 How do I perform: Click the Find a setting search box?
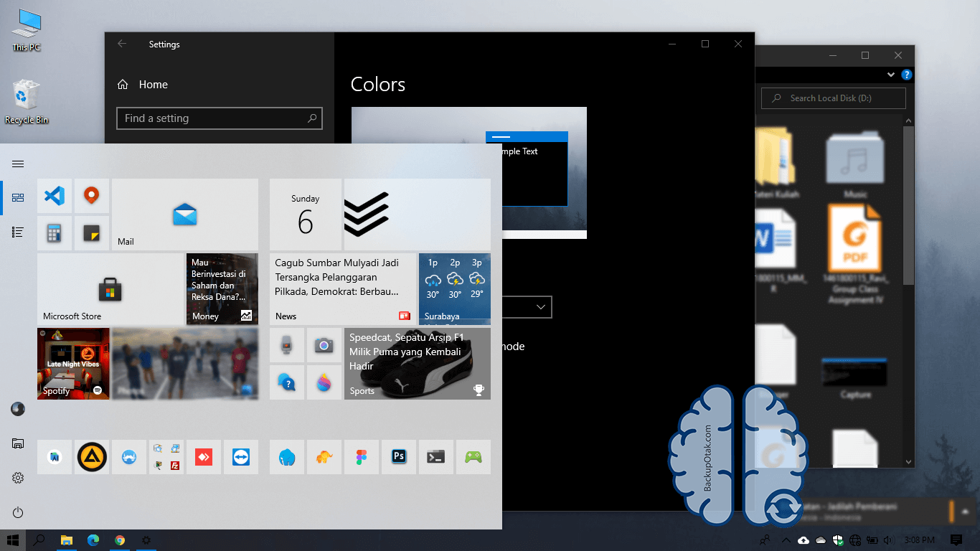click(x=220, y=118)
